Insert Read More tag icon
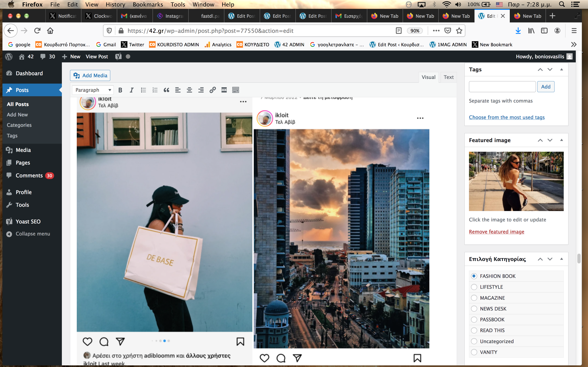The image size is (588, 367). point(224,90)
